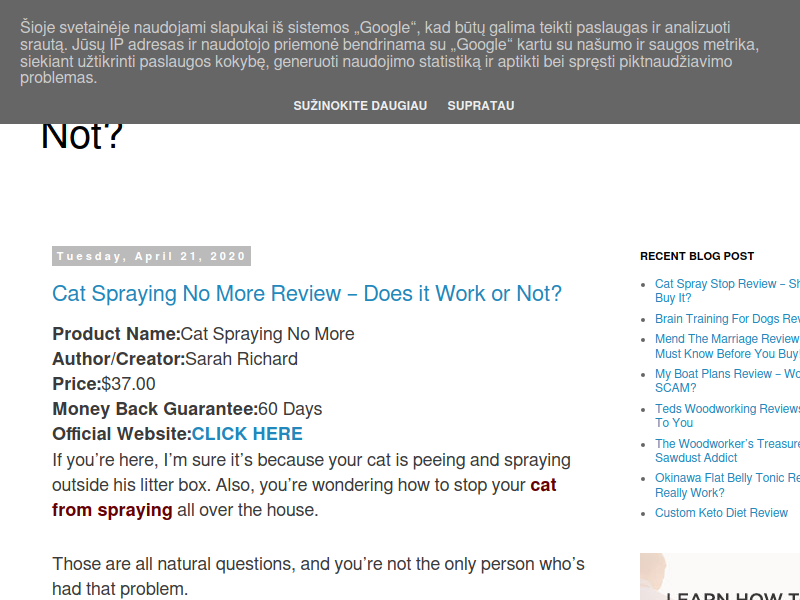Click the sidebar 'LEARN HOW' banner image

[x=720, y=577]
